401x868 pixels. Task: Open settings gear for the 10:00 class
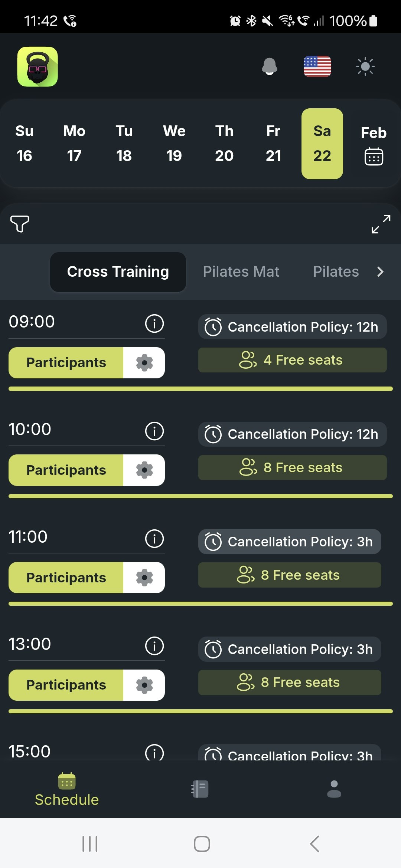[144, 470]
